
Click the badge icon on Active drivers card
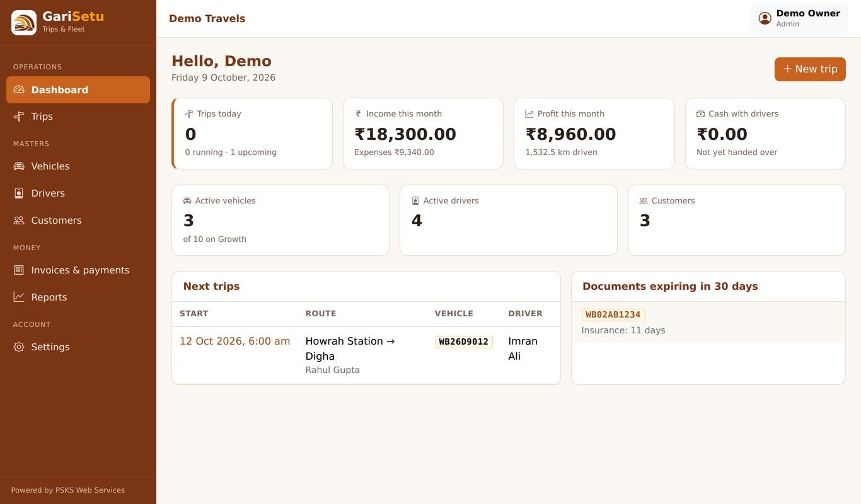(x=415, y=201)
